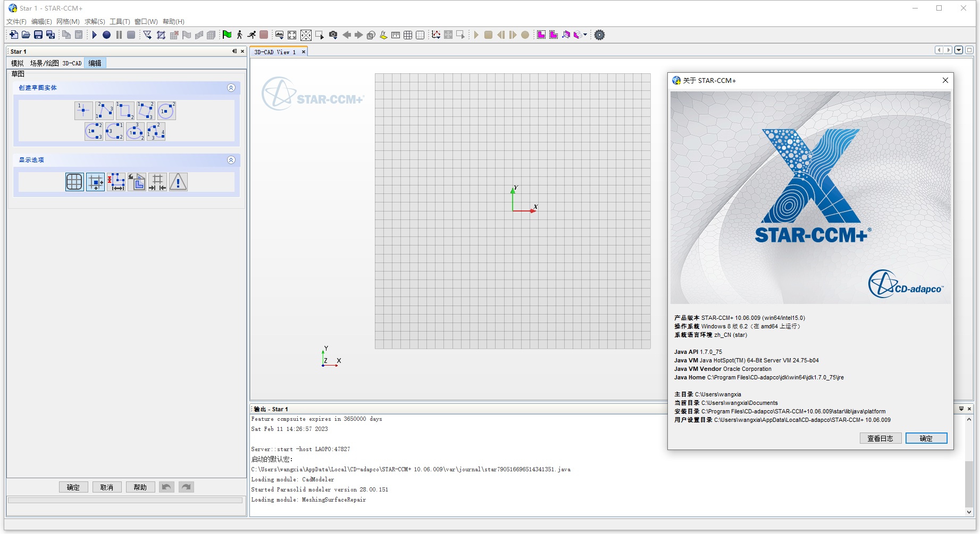Click the generate surface mesh icon
This screenshot has width=980, height=534.
tap(147, 35)
